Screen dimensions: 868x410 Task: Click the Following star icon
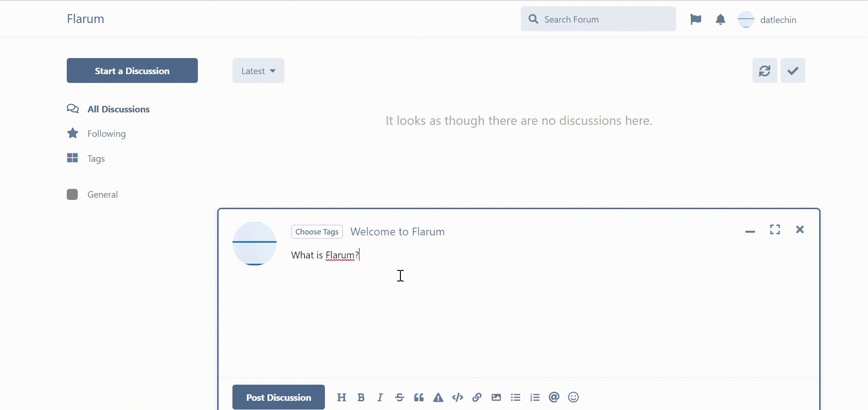(73, 133)
